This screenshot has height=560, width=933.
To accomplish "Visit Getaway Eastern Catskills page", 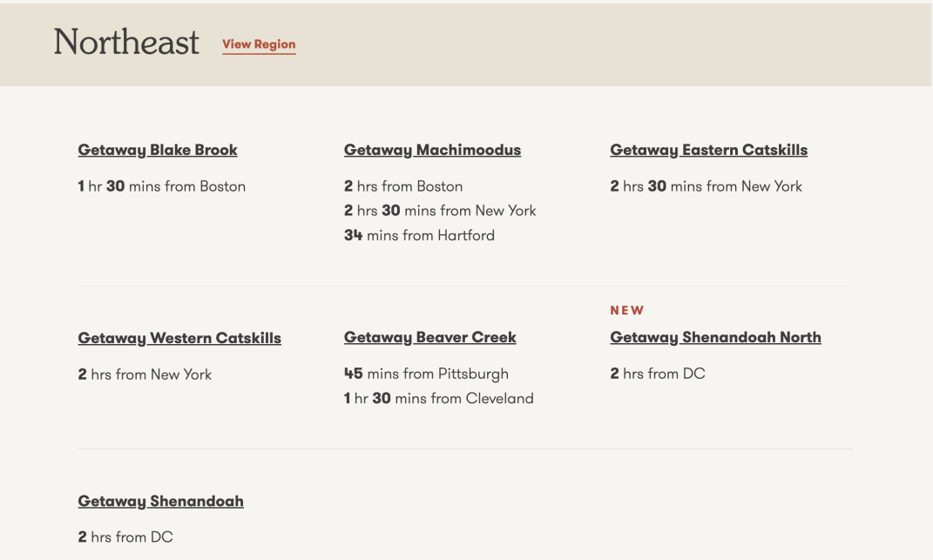I will [x=708, y=150].
